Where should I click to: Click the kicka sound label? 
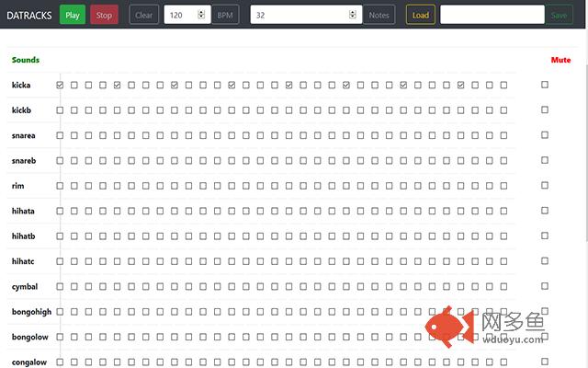pyautogui.click(x=21, y=86)
